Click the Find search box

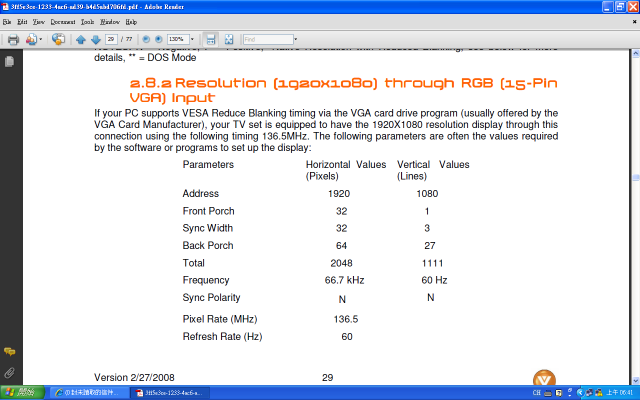pos(268,39)
